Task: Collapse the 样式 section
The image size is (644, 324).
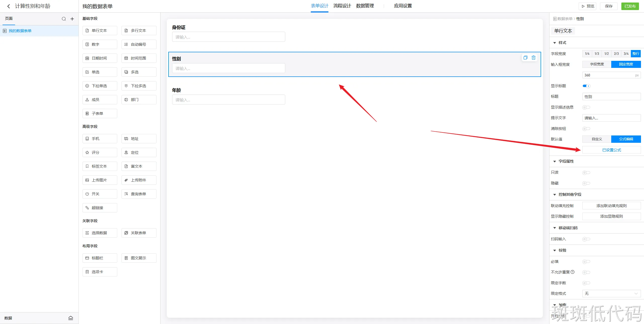Action: click(x=554, y=43)
